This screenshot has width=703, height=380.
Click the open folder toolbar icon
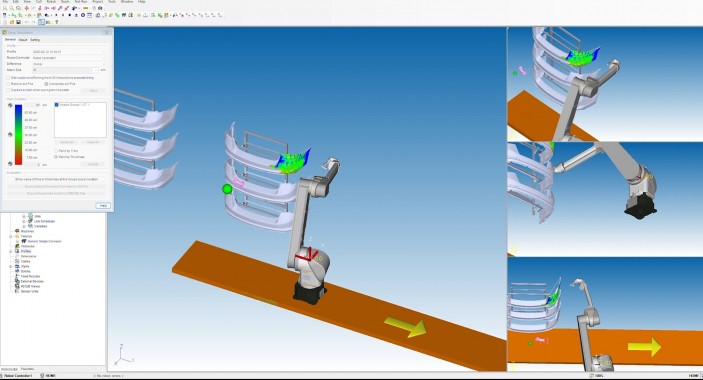(12, 22)
